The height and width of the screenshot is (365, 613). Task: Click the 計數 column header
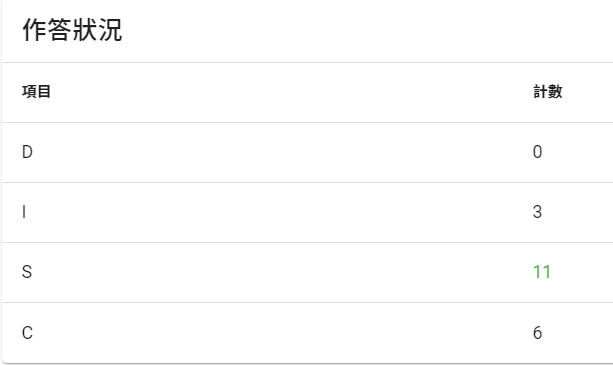pos(548,92)
